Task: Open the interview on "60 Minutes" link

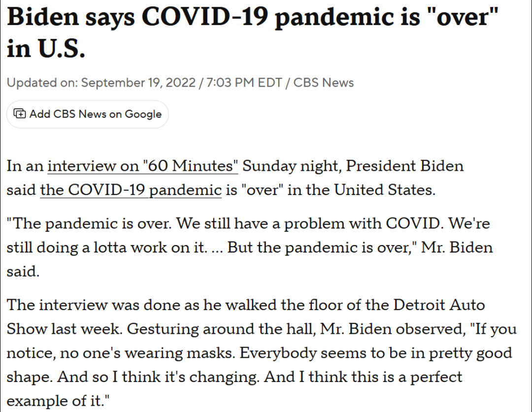Action: (143, 165)
